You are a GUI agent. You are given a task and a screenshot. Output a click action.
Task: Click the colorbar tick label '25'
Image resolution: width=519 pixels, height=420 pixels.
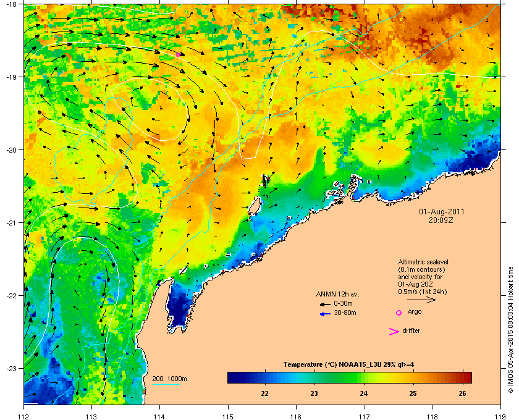click(413, 393)
